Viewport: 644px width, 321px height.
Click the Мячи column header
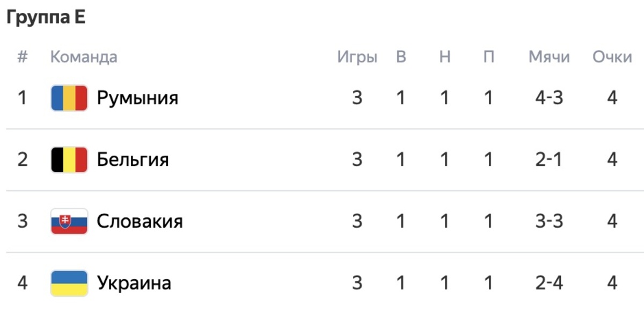pyautogui.click(x=549, y=57)
